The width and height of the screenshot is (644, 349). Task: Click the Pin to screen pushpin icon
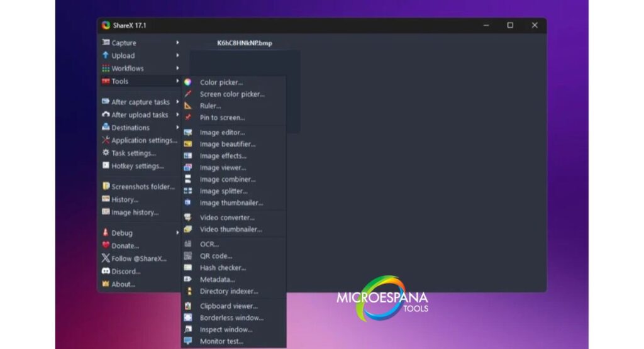[187, 118]
